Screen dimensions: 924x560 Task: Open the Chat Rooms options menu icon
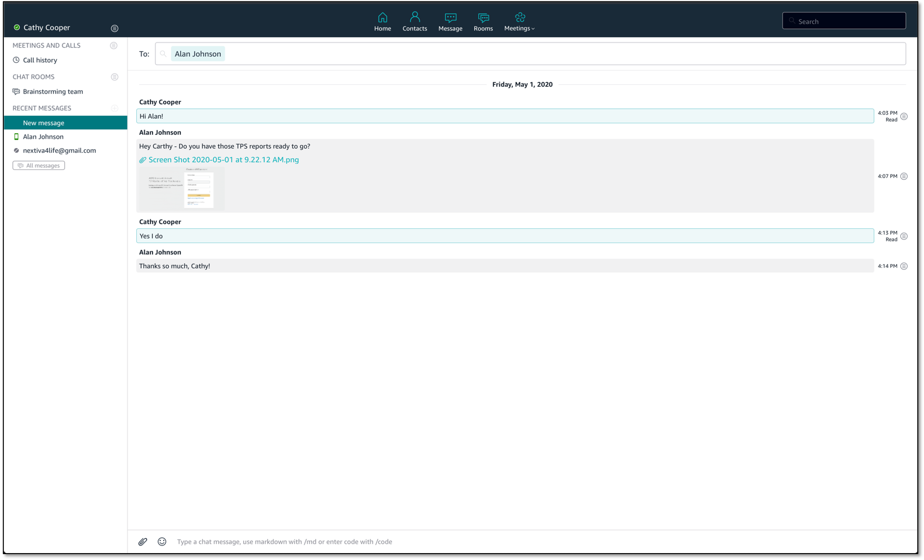click(x=115, y=77)
